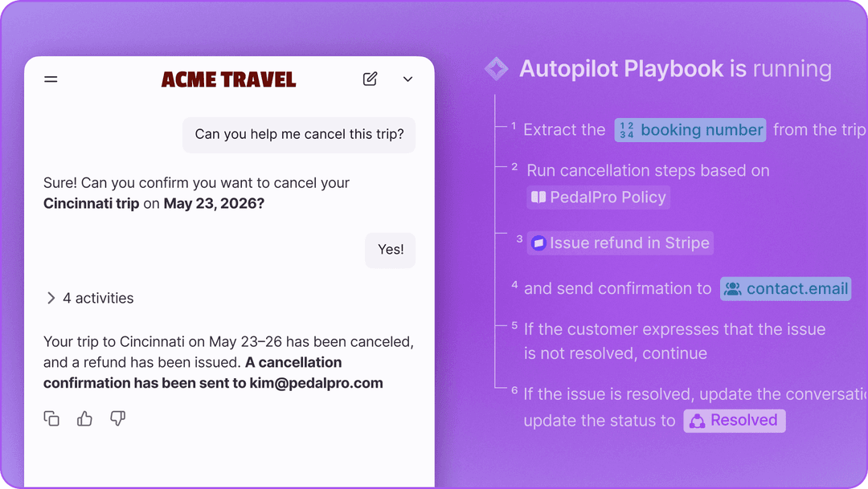The image size is (868, 489).
Task: Click the Autopilot Playbook sparkle icon
Action: (496, 69)
